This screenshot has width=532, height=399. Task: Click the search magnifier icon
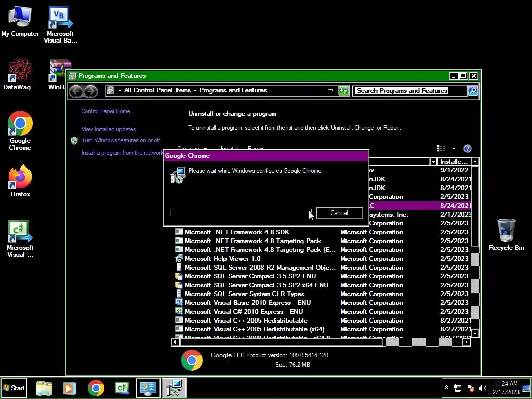(x=473, y=91)
